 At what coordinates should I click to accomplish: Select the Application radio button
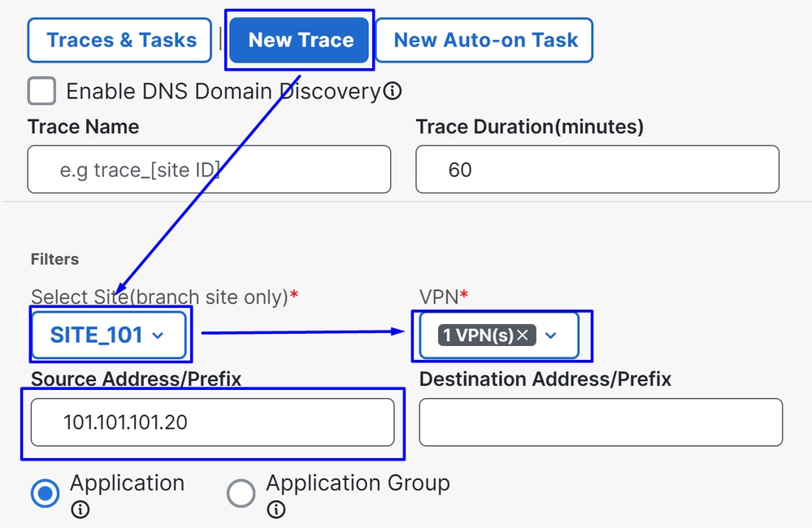(45, 493)
